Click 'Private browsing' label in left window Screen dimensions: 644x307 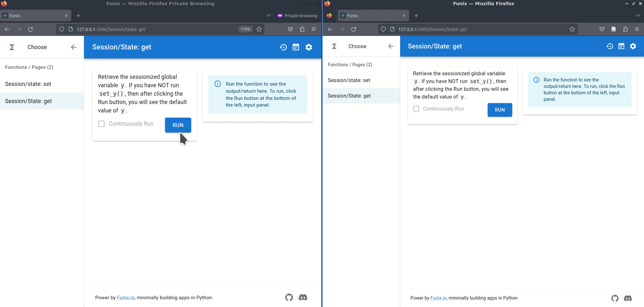point(301,16)
